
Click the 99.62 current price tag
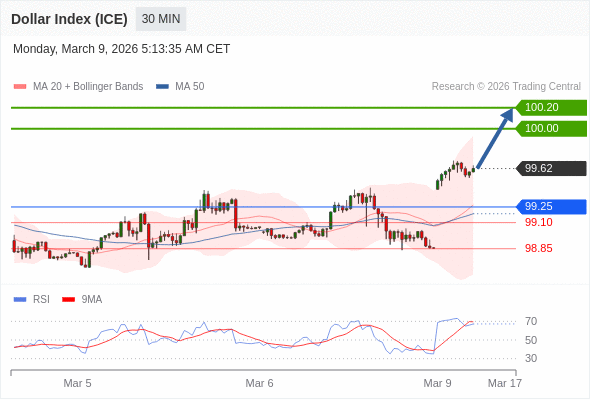click(x=551, y=169)
